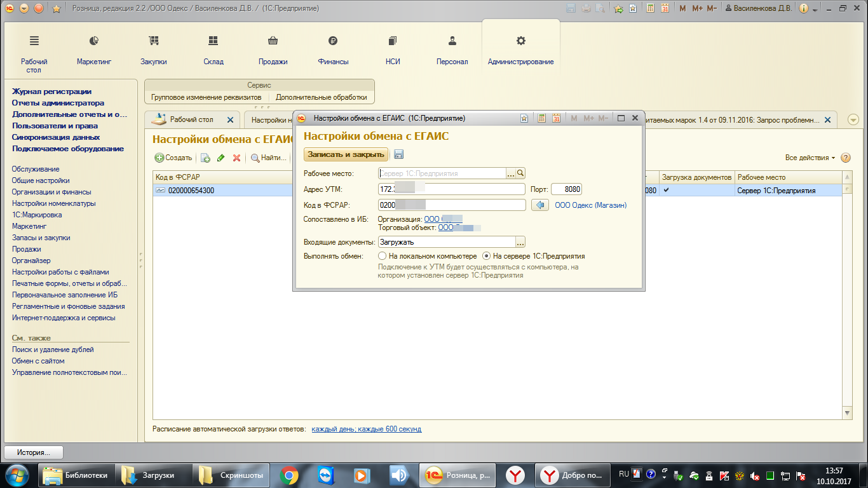Open the Финансы section
868x488 pixels.
point(333,51)
